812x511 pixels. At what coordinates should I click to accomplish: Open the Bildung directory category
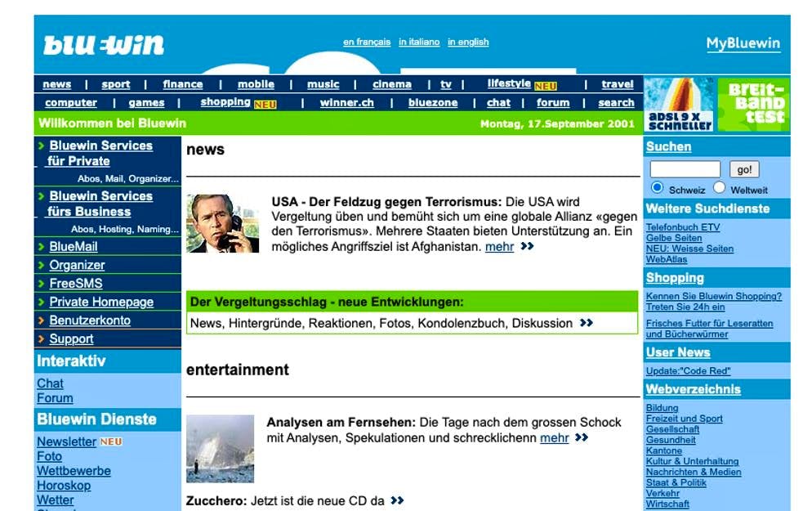coord(662,408)
